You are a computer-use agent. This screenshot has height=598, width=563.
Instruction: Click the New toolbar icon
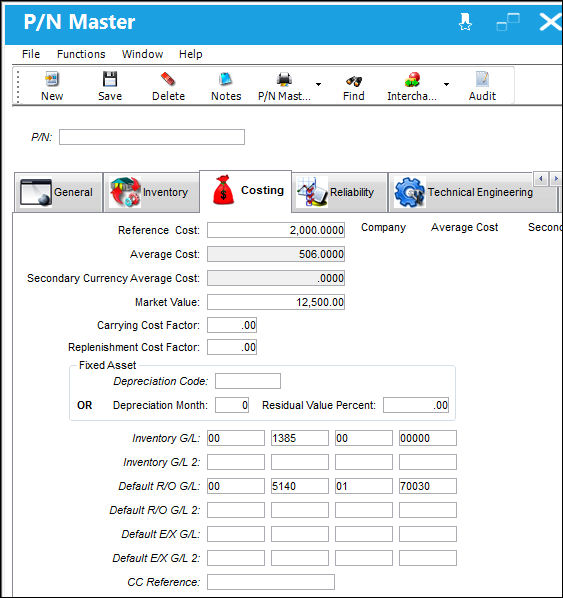52,79
